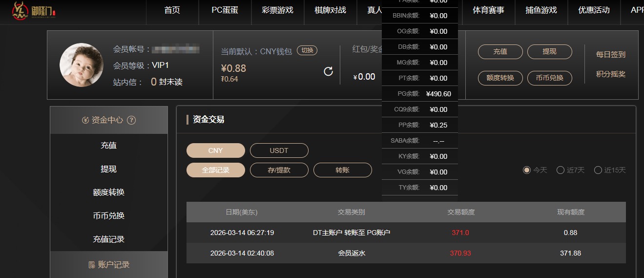This screenshot has width=644, height=278.
Task: Select the 近15天 radio option
Action: [598, 170]
